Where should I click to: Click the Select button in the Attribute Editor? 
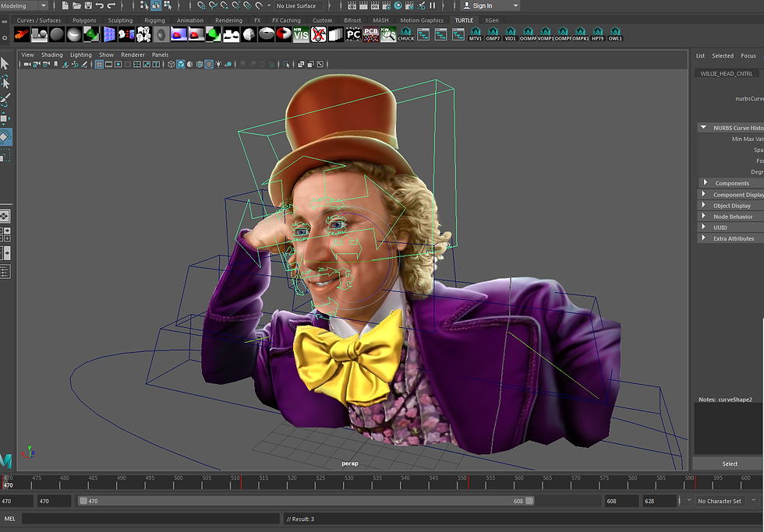click(730, 463)
